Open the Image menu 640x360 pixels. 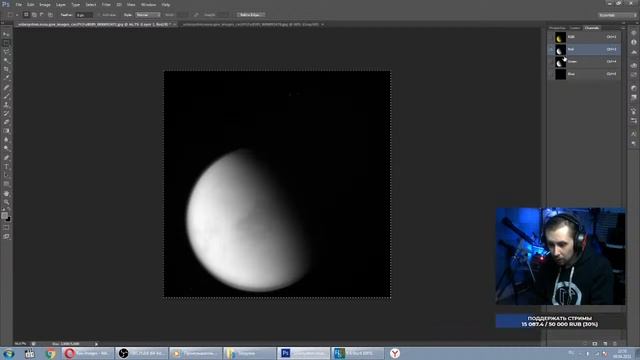[x=44, y=4]
